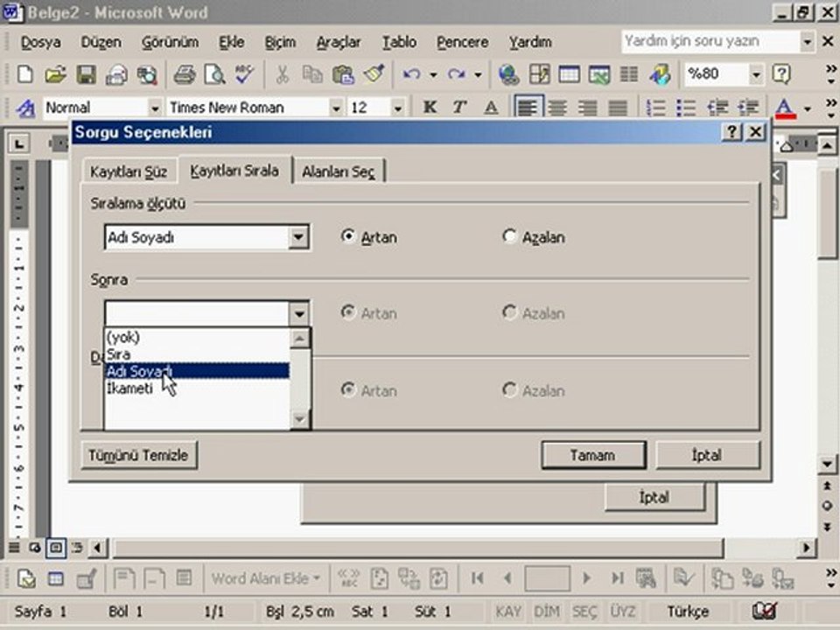The image size is (840, 630).
Task: Open font size 12 dropdown
Action: (x=397, y=108)
